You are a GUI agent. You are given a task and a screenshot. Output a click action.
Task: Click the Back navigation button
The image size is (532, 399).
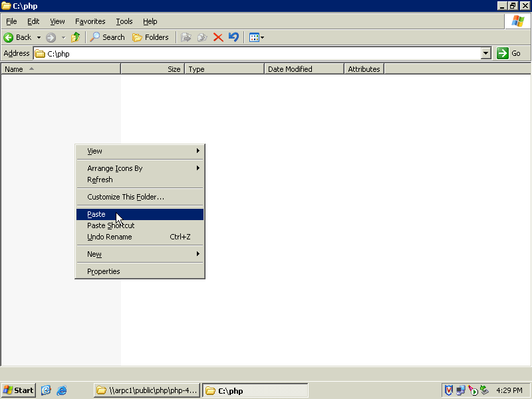(18, 37)
